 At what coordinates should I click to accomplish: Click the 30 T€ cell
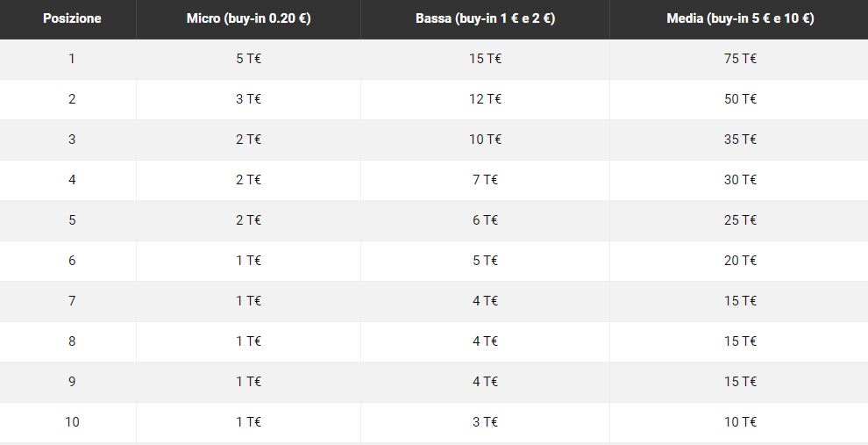click(740, 180)
